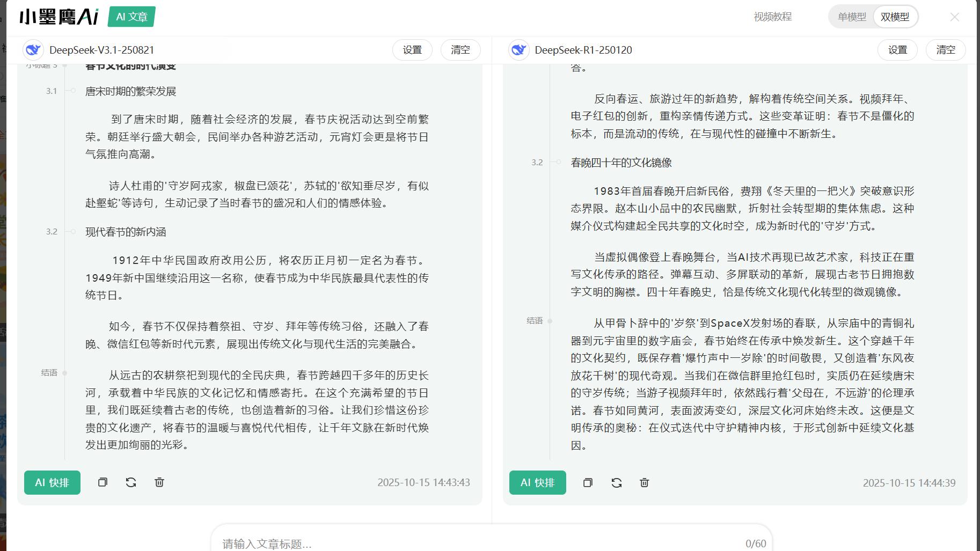Delete the DeepSeek-R1 article
The width and height of the screenshot is (980, 551).
(644, 483)
